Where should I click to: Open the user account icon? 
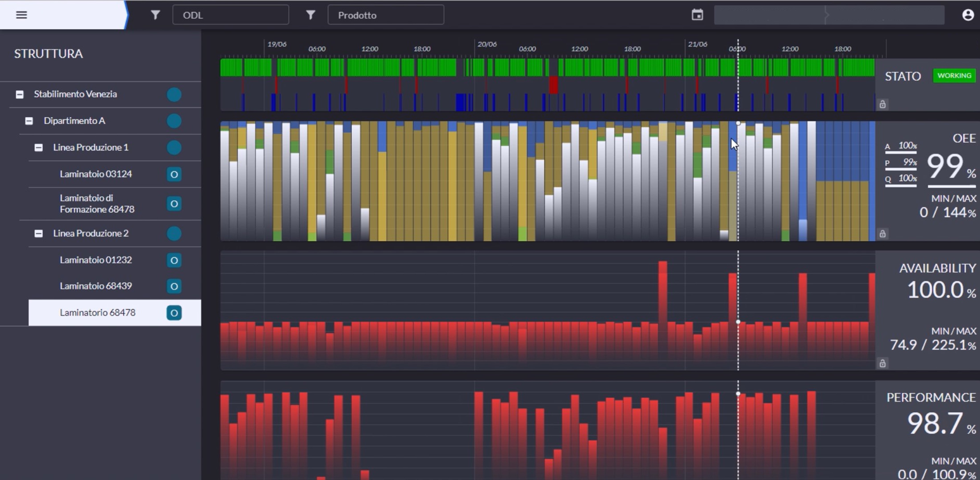[x=968, y=15]
